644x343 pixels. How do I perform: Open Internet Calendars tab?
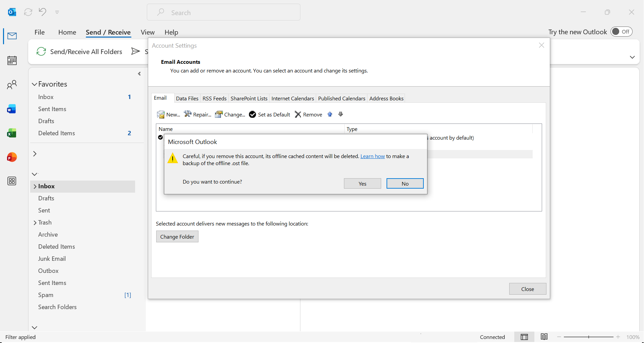coord(293,98)
